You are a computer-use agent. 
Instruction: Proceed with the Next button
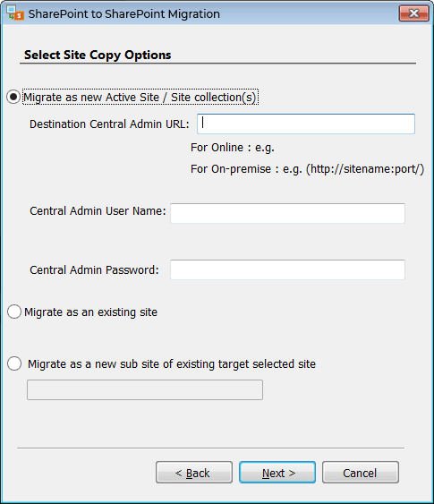(277, 473)
